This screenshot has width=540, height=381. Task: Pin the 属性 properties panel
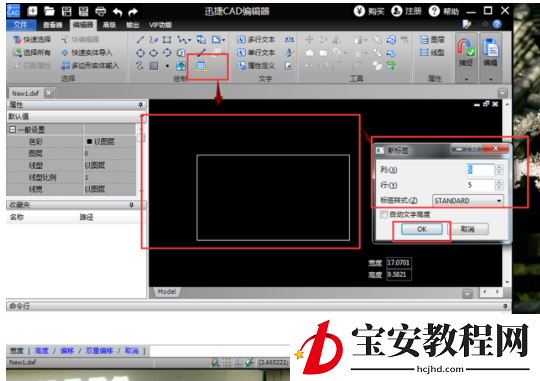pyautogui.click(x=141, y=105)
